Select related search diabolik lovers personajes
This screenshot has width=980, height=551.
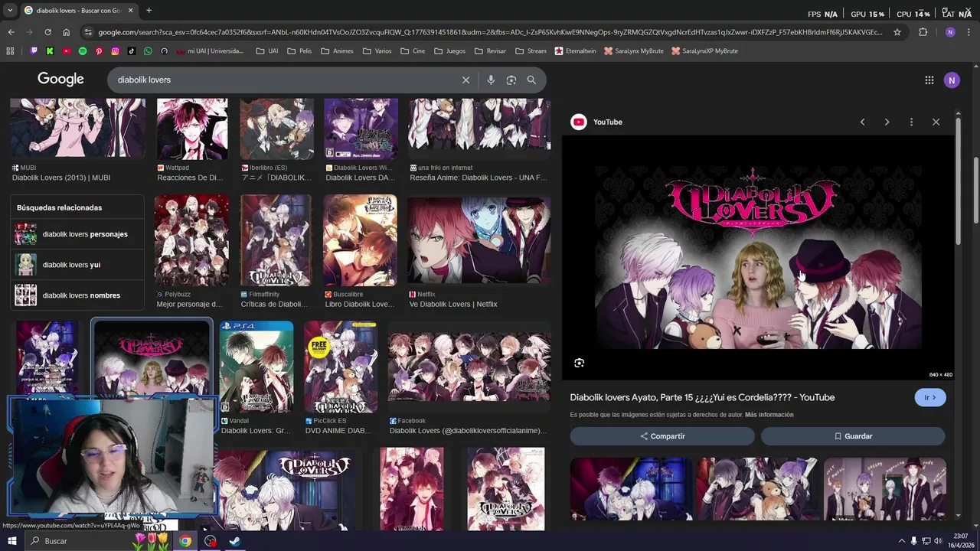[78, 234]
